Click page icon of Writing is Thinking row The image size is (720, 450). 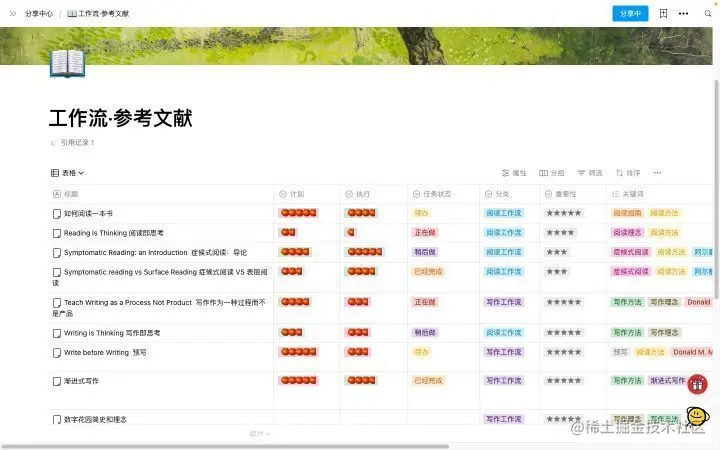click(56, 333)
